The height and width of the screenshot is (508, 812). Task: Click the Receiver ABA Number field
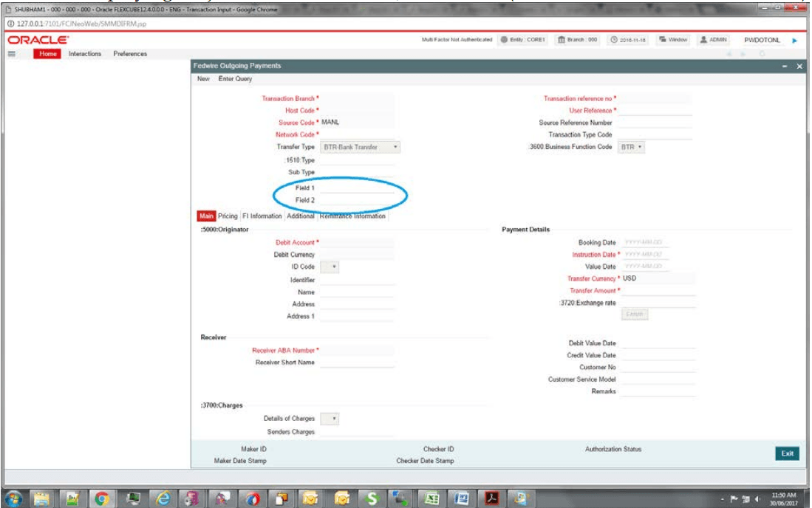(357, 351)
